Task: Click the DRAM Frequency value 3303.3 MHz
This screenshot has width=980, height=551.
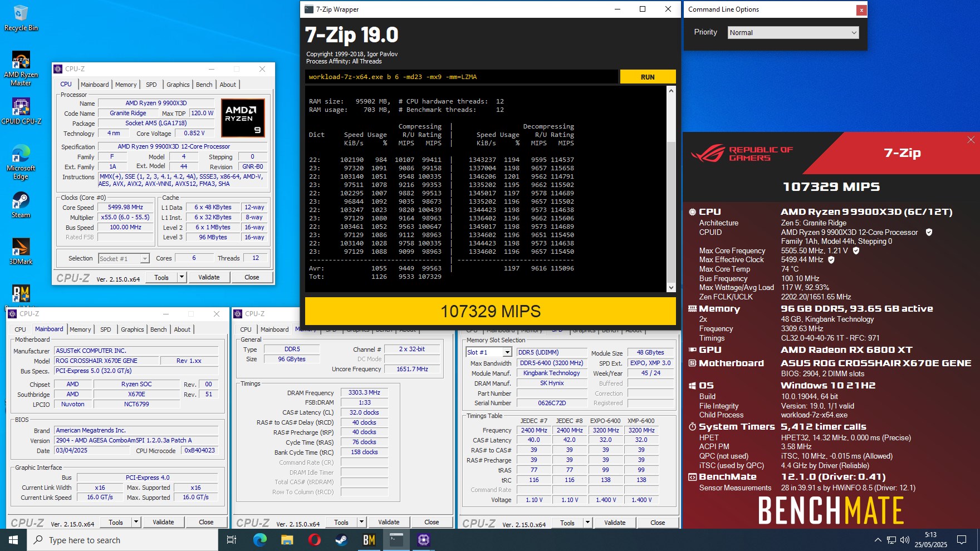Action: coord(364,392)
